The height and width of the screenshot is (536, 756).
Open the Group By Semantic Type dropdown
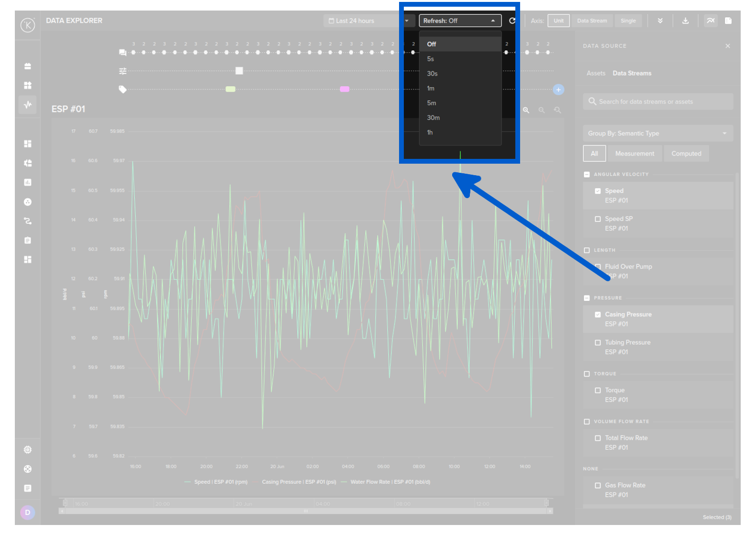coord(657,134)
